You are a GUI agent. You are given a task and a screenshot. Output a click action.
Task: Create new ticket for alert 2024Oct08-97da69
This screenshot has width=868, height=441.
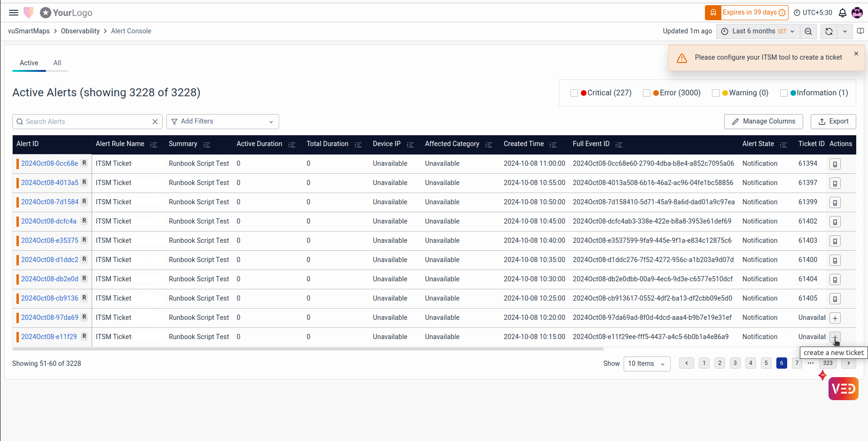coord(835,318)
